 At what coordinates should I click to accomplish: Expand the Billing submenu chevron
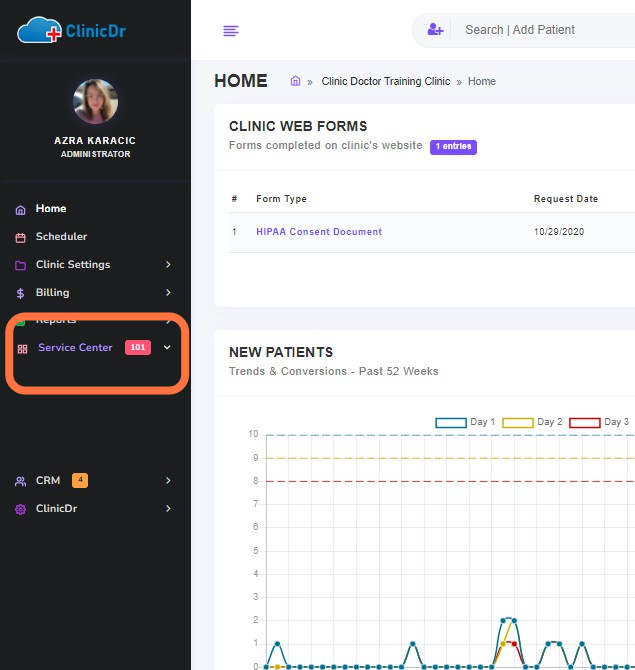coord(168,292)
